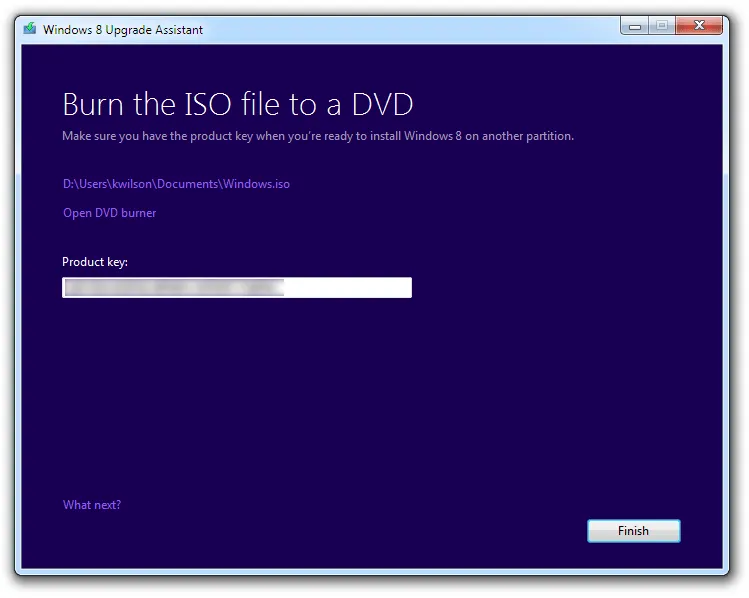The image size is (749, 598).
Task: Click the Upgrade Assistant title bar icon
Action: point(30,29)
